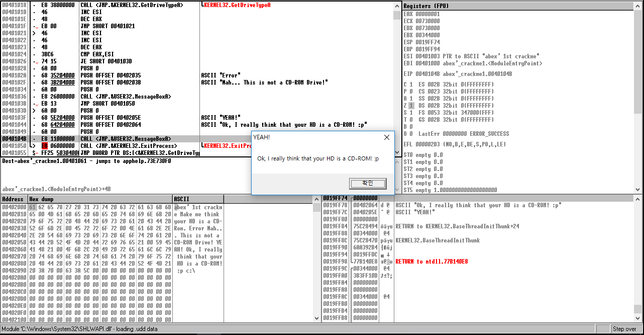The width and height of the screenshot is (644, 335).
Task: Click the P parity flag value
Action: coord(411,92)
